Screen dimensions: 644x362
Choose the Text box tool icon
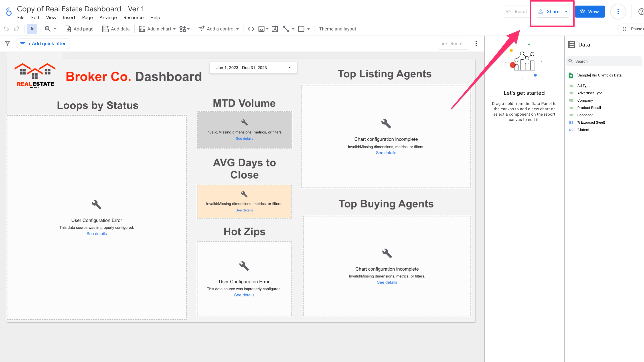[275, 29]
